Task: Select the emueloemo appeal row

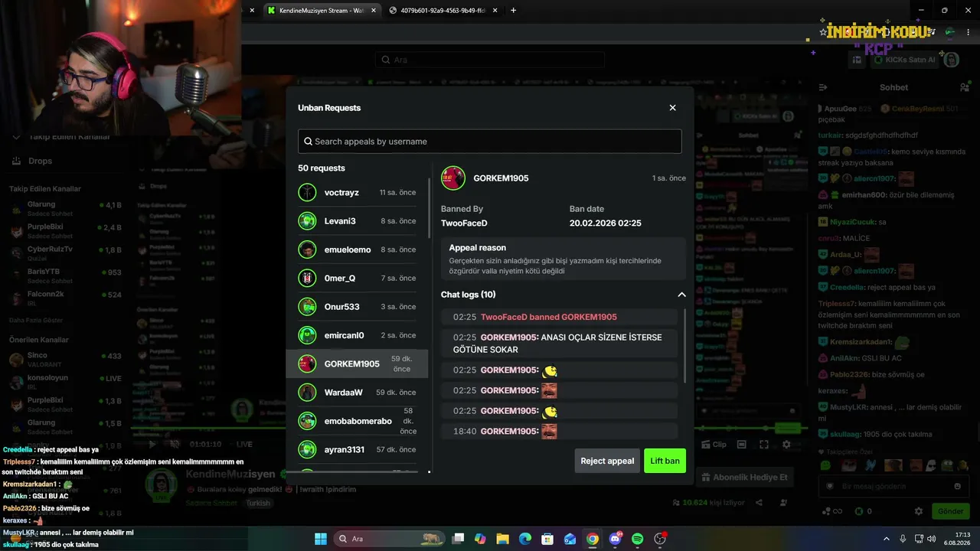Action: 358,249
